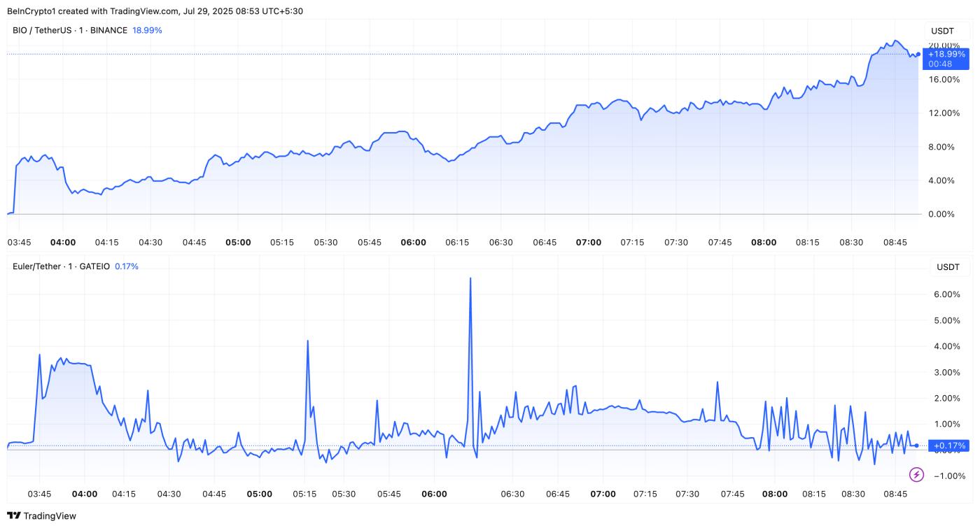Viewport: 980px width, 528px height.
Task: Click the BeInCrypto1 author name
Action: 29,10
